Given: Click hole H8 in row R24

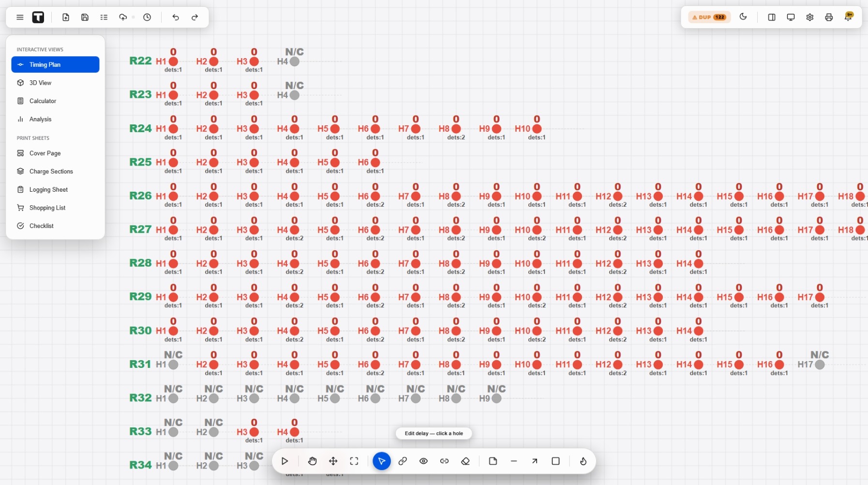Looking at the screenshot, I should point(456,129).
